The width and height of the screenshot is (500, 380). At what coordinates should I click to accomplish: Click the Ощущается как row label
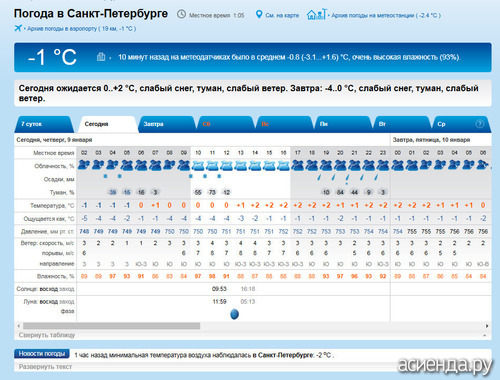click(x=49, y=219)
